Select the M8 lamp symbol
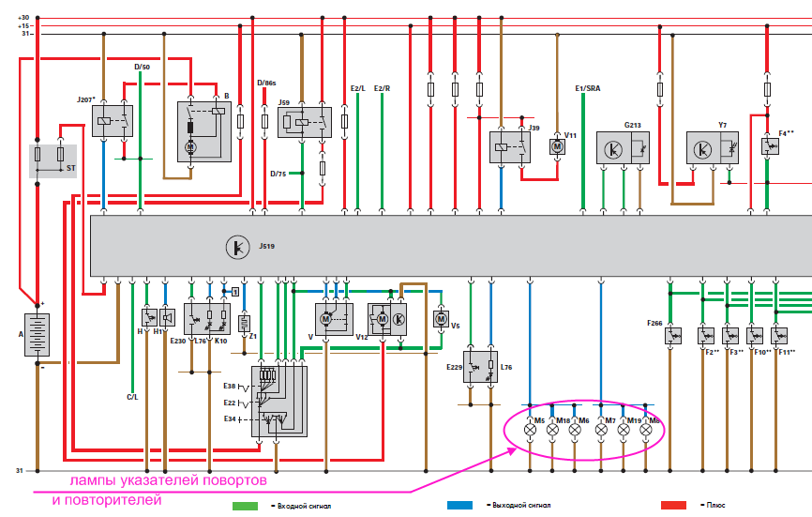This screenshot has width=812, height=517. 646,430
